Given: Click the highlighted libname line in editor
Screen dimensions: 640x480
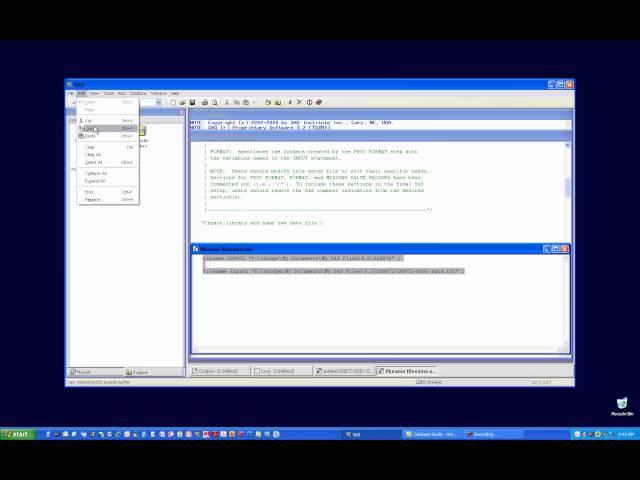Looking at the screenshot, I should click(302, 258).
